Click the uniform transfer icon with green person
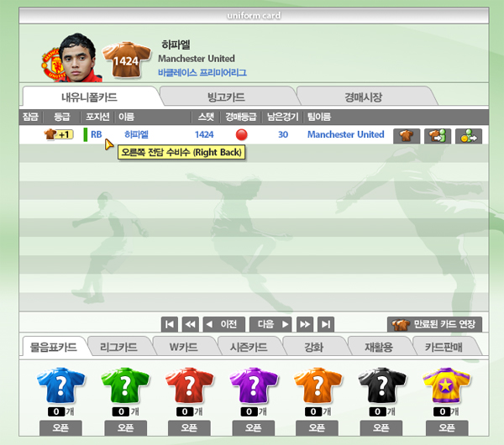 (x=438, y=136)
